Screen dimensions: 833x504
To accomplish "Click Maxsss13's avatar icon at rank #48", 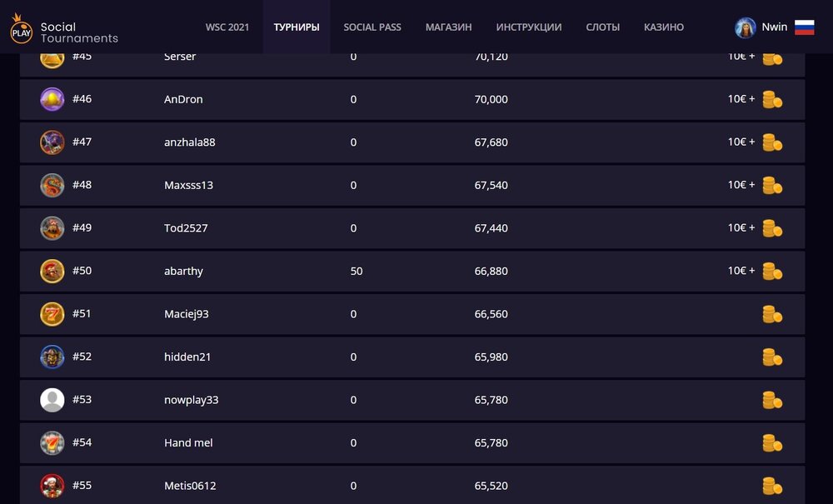I will pyautogui.click(x=52, y=185).
